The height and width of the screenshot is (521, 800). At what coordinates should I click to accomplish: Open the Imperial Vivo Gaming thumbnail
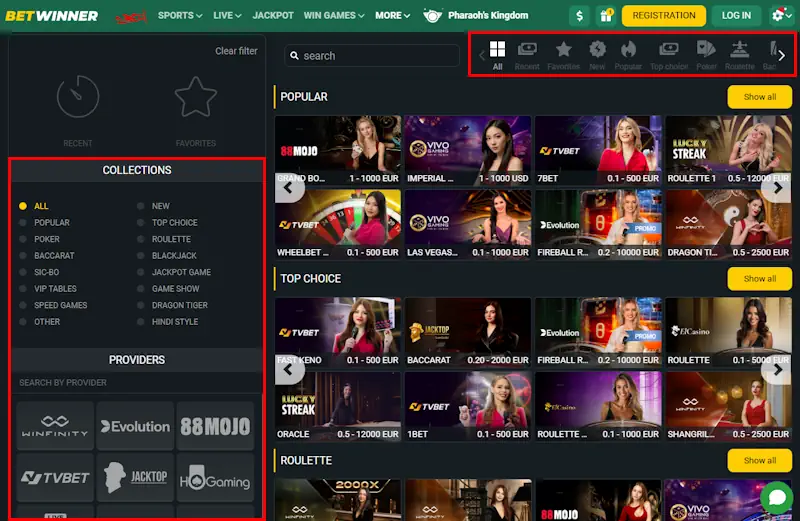467,150
